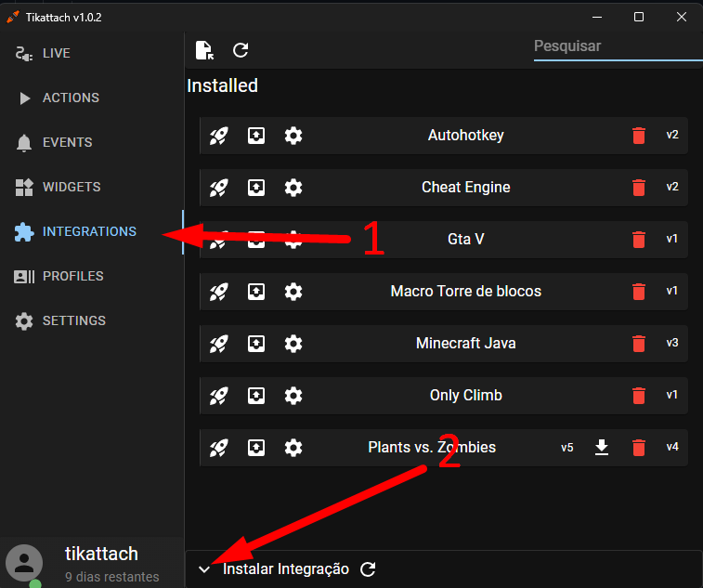Launch Cheat Engine with rocket icon
The image size is (703, 588).
click(219, 188)
